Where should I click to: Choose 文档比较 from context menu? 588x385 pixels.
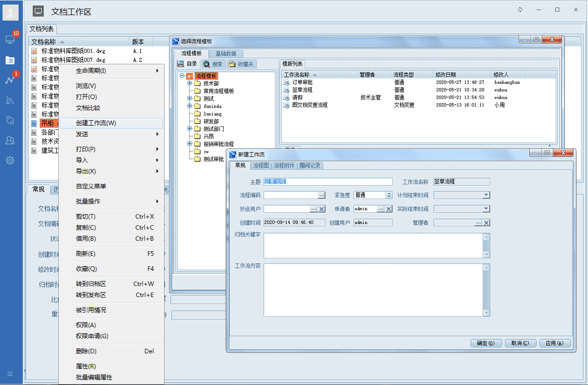(111, 108)
